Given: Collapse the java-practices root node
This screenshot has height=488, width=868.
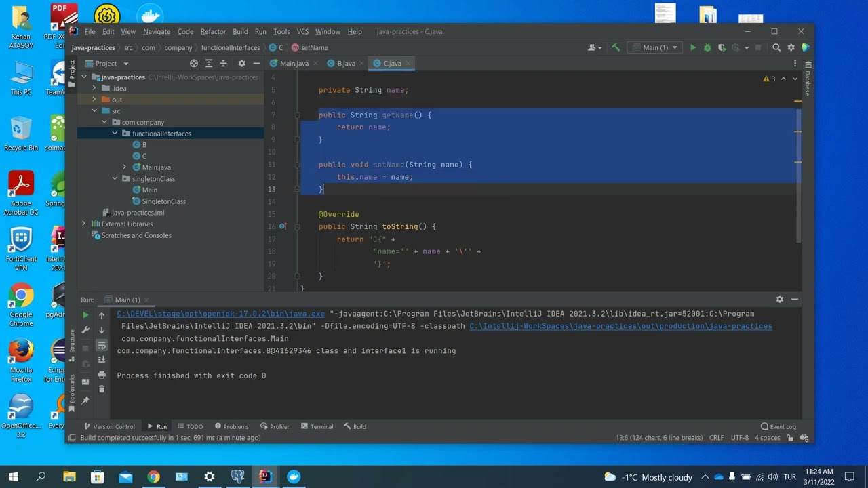Looking at the screenshot, I should [x=84, y=77].
